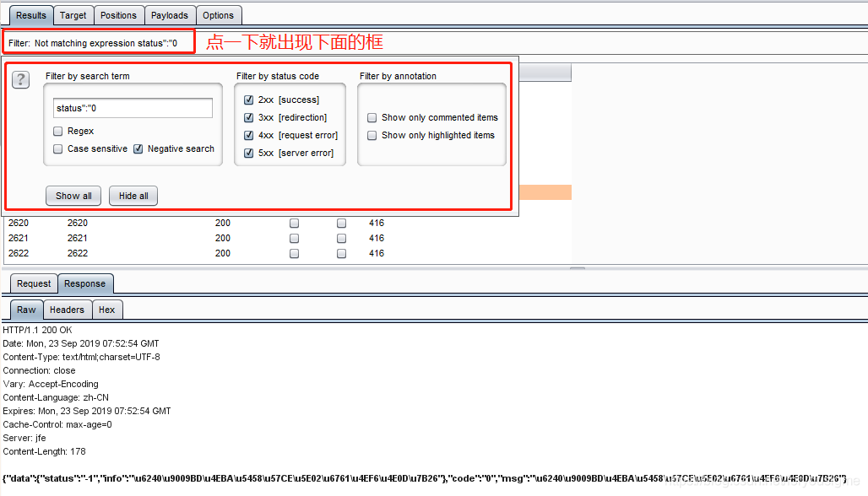Click the Vary: Accept-Encoding header line
868x496 pixels.
[x=51, y=385]
